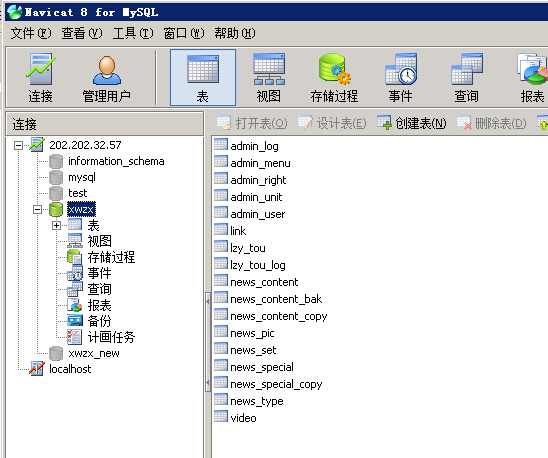Collapse the 202.202.32.57 connection node

pos(18,145)
